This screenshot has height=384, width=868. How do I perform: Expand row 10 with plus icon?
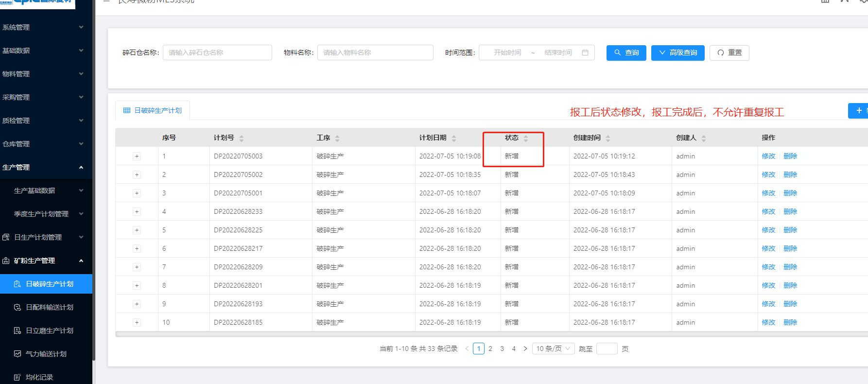tap(137, 322)
